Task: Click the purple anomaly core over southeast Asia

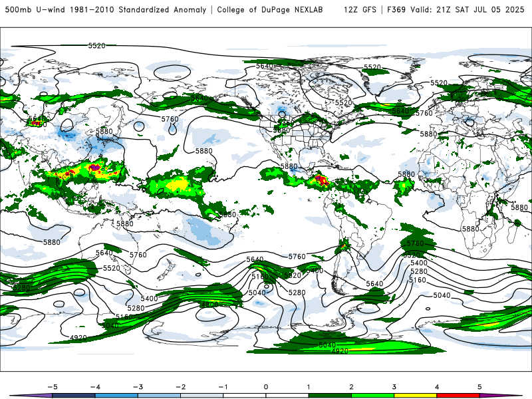Action: (x=95, y=168)
